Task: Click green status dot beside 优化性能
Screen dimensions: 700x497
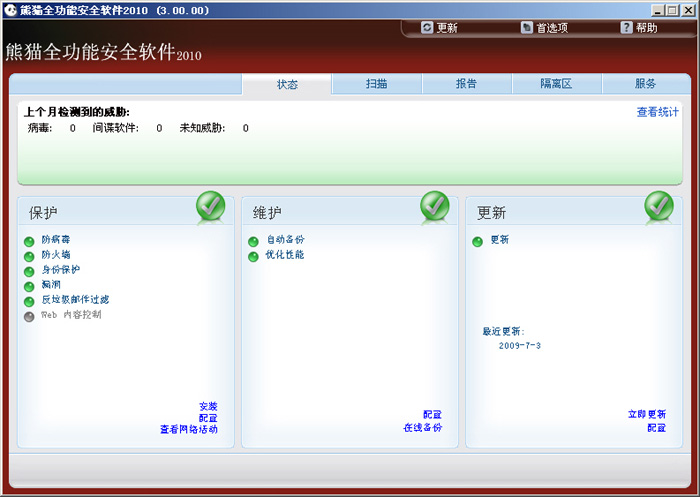Action: point(253,257)
